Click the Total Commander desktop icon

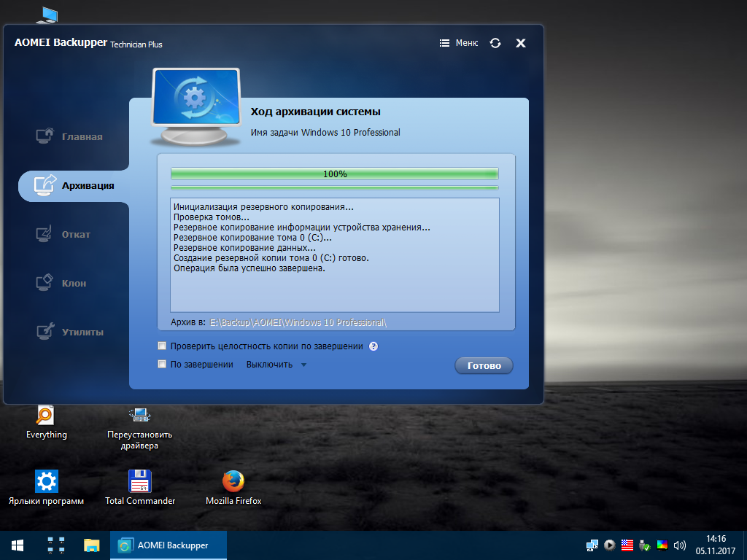(139, 482)
